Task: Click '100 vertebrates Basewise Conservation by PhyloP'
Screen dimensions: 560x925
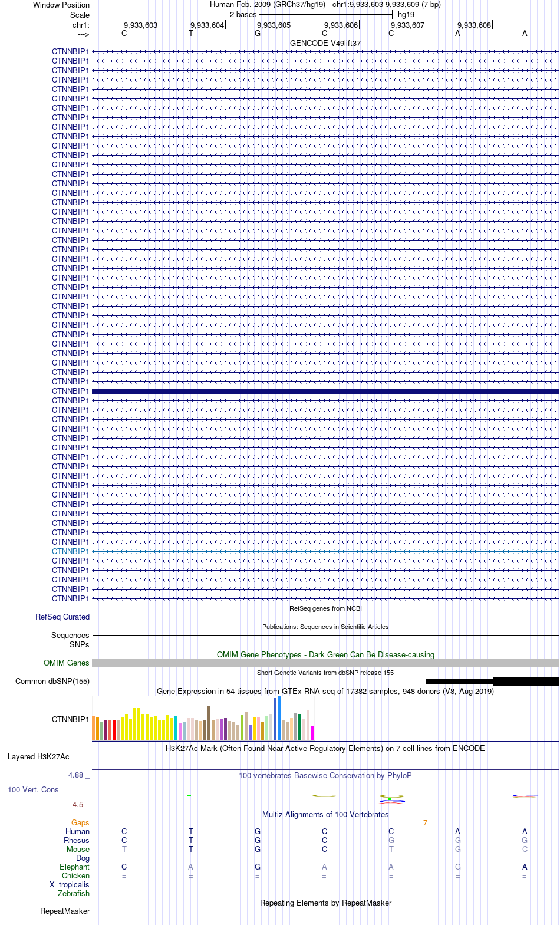Action: tap(325, 775)
